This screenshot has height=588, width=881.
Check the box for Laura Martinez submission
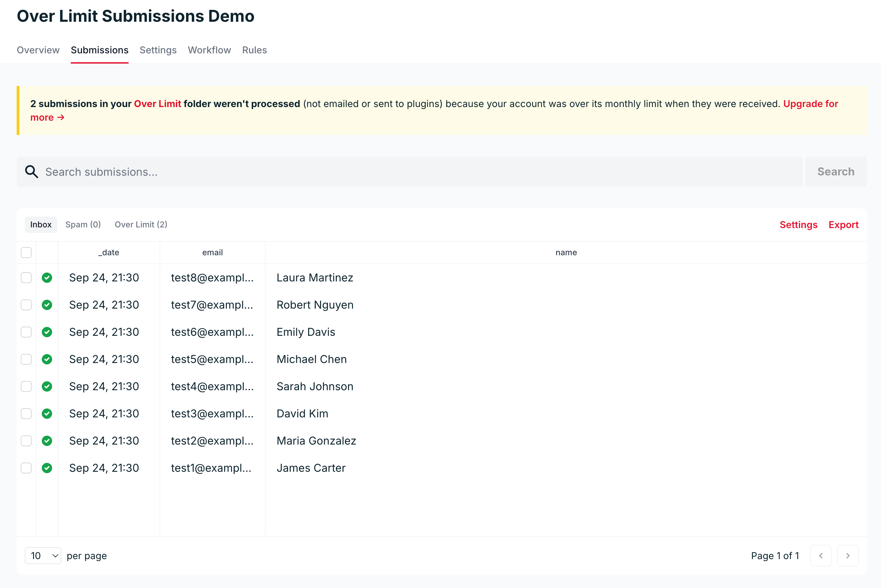pos(26,277)
